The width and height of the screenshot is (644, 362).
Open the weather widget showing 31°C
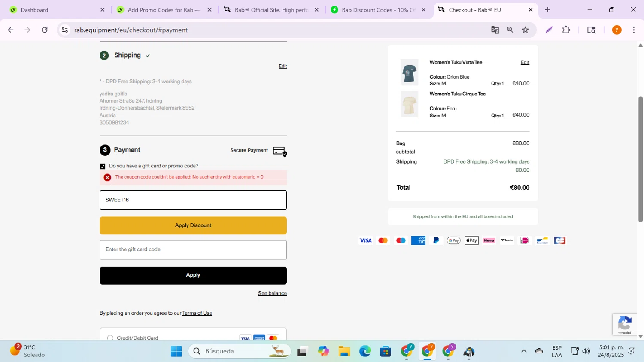tap(27, 351)
